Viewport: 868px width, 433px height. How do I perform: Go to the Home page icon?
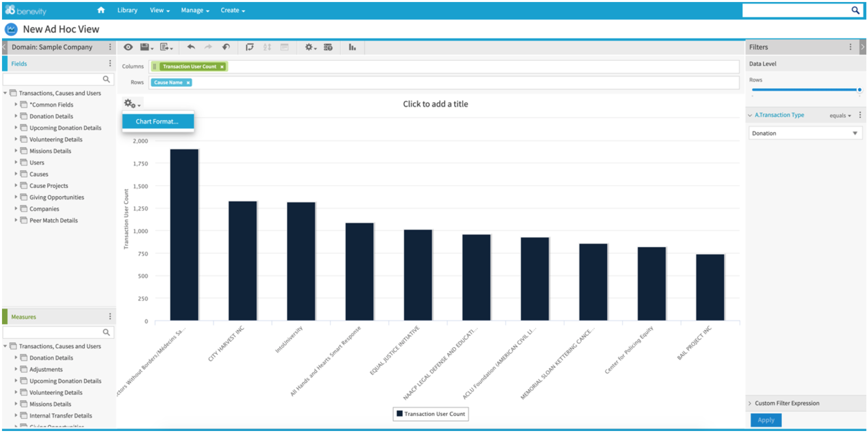(x=101, y=10)
